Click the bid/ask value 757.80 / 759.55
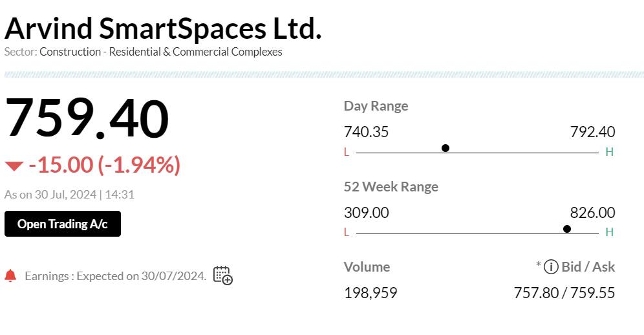This screenshot has width=644, height=335. 564,293
